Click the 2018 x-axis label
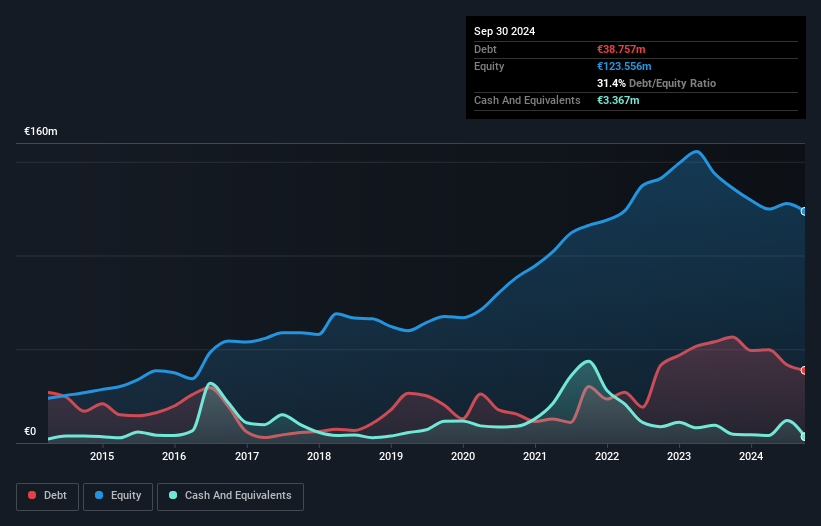The width and height of the screenshot is (821, 526). coord(319,456)
